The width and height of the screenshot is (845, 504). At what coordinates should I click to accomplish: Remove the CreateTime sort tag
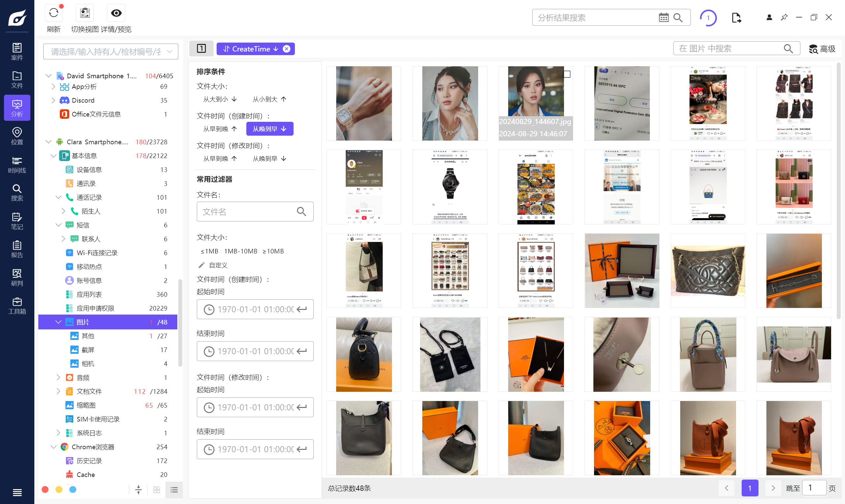pyautogui.click(x=286, y=49)
